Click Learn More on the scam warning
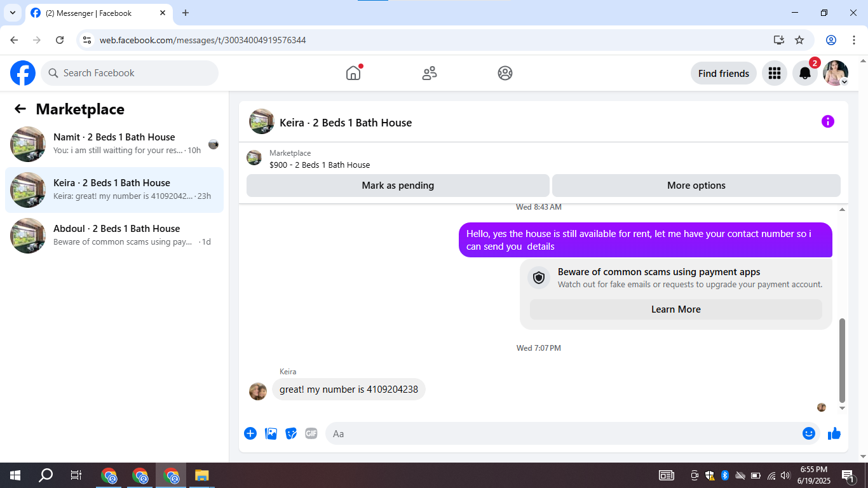Screen dimensions: 868x488 coord(676,309)
